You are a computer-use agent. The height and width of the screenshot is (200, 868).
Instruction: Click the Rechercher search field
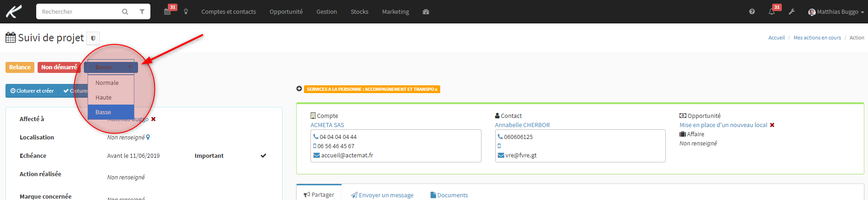(x=78, y=12)
